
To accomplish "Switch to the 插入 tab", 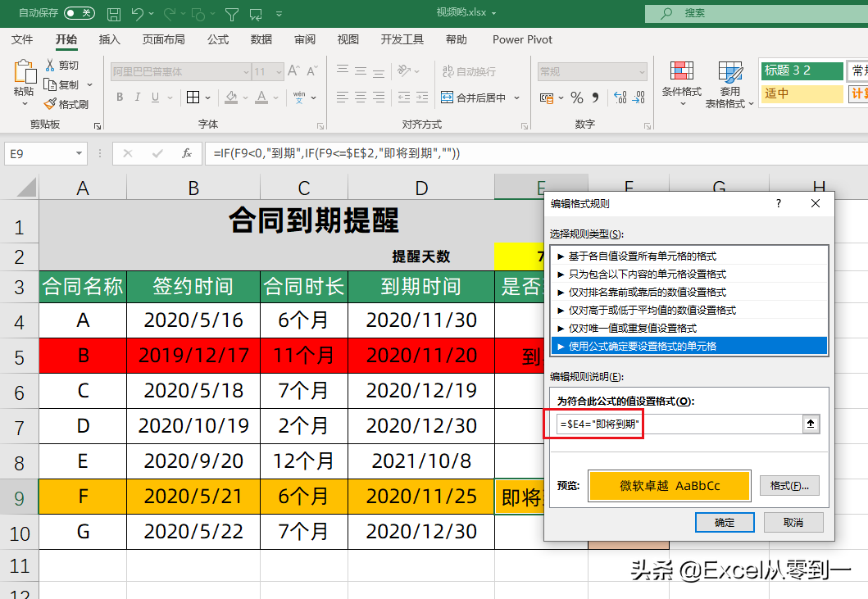I will click(109, 39).
